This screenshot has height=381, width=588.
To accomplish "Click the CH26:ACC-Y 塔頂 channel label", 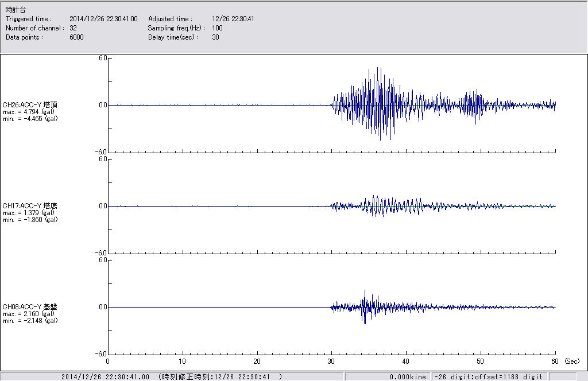I will [30, 104].
